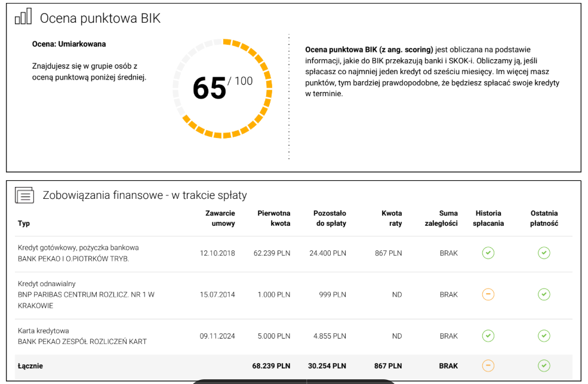Click the Ostatnia płatność checkmark for Kredyt odnawialny
The width and height of the screenshot is (588, 384).
coord(544,294)
